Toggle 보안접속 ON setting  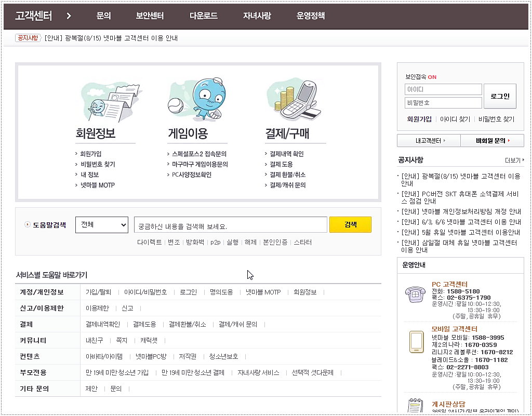pyautogui.click(x=421, y=77)
